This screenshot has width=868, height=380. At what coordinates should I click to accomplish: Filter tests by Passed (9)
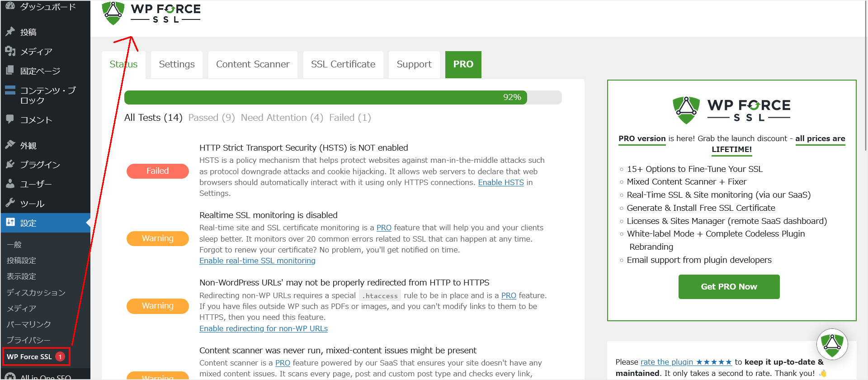(212, 118)
